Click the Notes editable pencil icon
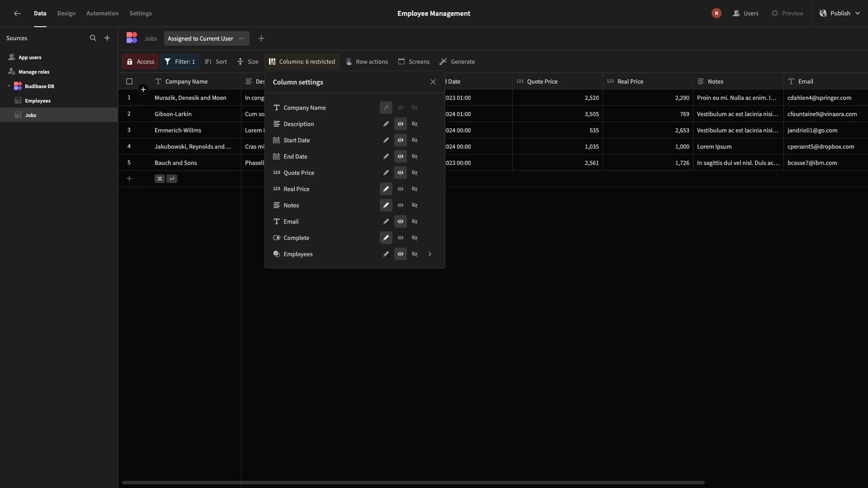 (x=386, y=205)
